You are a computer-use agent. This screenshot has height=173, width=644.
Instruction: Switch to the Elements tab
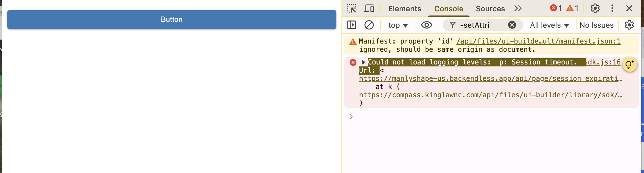[x=404, y=9]
